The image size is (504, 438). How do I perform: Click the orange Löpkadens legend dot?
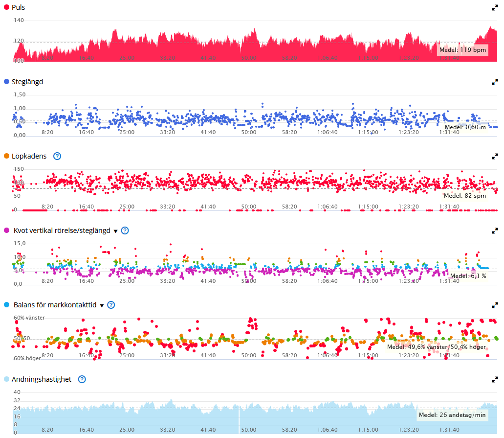[6, 156]
